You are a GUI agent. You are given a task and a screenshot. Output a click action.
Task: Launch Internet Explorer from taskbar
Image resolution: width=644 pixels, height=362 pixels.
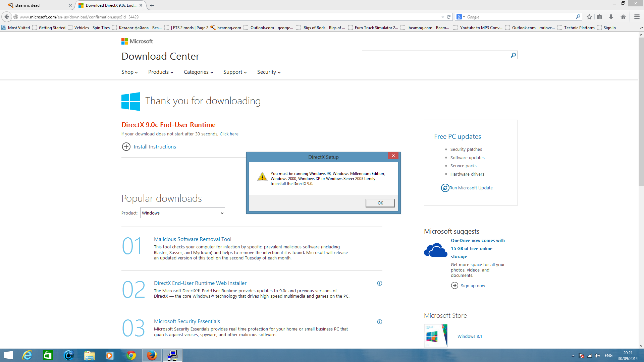[27, 355]
